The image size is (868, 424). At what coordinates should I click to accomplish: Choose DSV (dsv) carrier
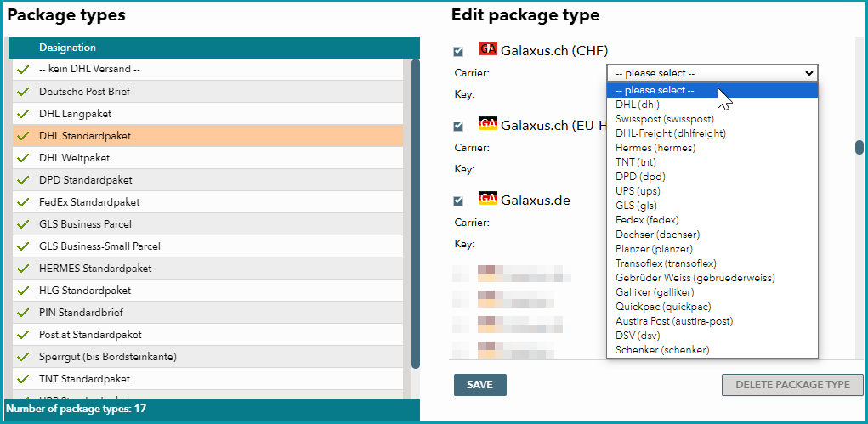712,336
